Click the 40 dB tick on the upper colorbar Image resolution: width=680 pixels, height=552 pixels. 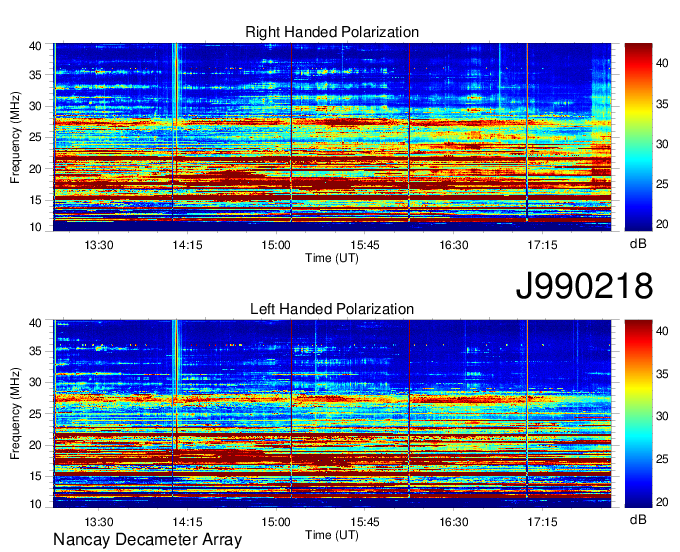pyautogui.click(x=662, y=63)
